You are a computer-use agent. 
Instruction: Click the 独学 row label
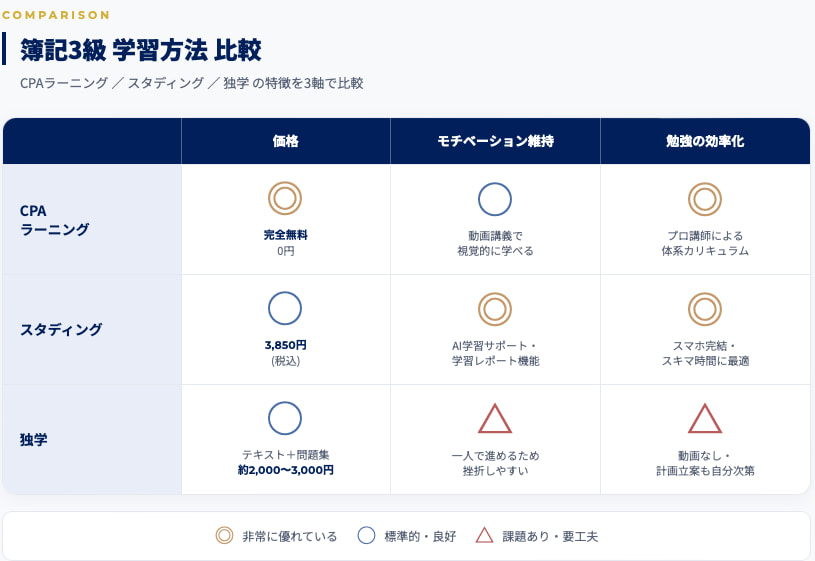tap(33, 440)
